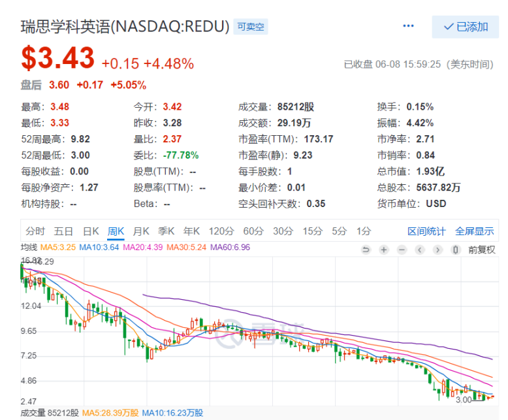Open the three-dot more options menu
The height and width of the screenshot is (420, 508).
click(x=408, y=26)
